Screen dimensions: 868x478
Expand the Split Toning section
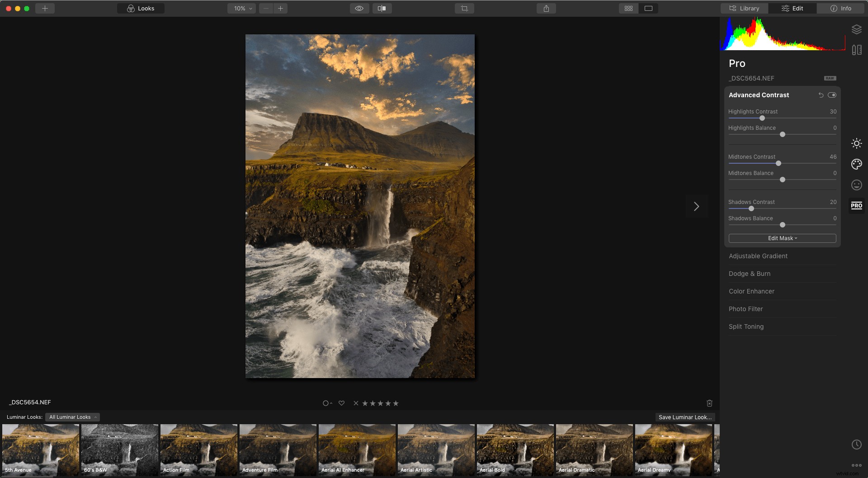[746, 326]
